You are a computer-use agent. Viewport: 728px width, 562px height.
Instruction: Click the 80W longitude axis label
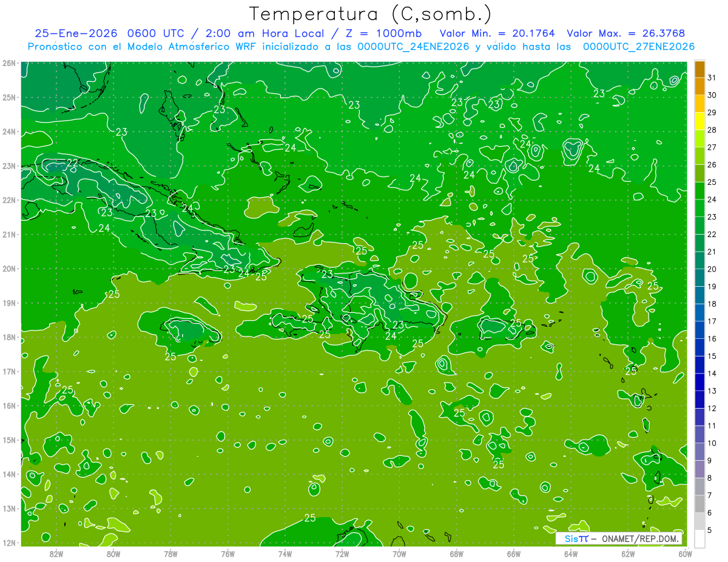point(113,553)
